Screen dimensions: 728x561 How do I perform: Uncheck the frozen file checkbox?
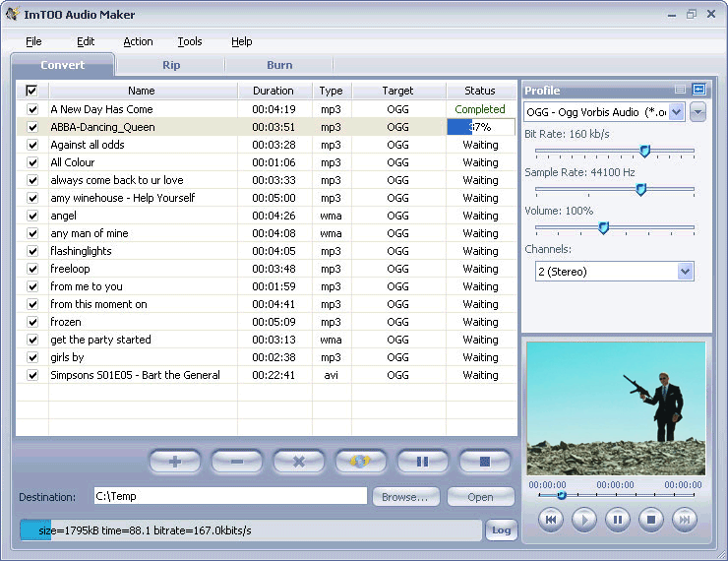coord(32,322)
